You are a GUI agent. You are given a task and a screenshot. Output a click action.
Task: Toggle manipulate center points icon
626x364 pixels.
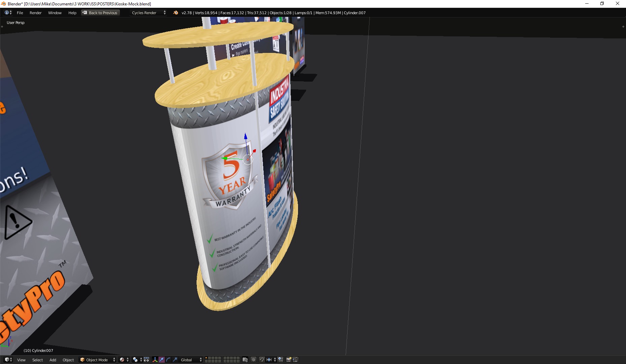coord(146,360)
